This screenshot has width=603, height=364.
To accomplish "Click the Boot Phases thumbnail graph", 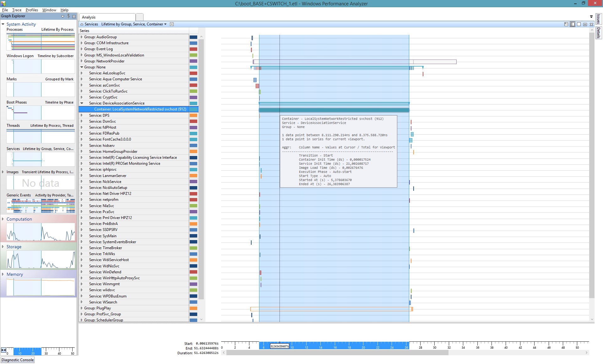I will (41, 112).
